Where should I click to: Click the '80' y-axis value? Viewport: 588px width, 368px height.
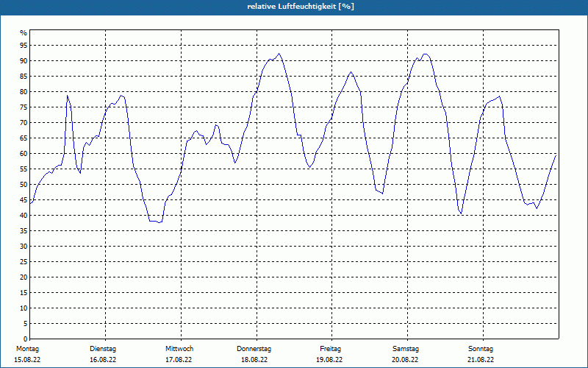pyautogui.click(x=24, y=91)
